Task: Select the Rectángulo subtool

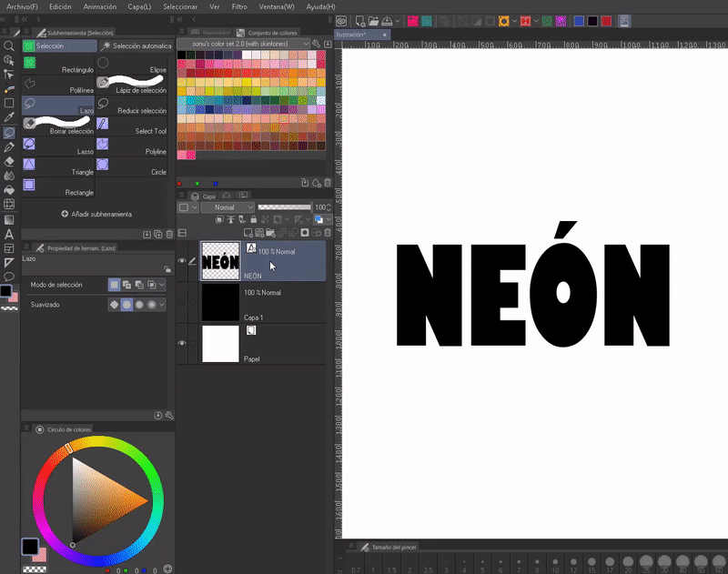Action: click(x=58, y=65)
